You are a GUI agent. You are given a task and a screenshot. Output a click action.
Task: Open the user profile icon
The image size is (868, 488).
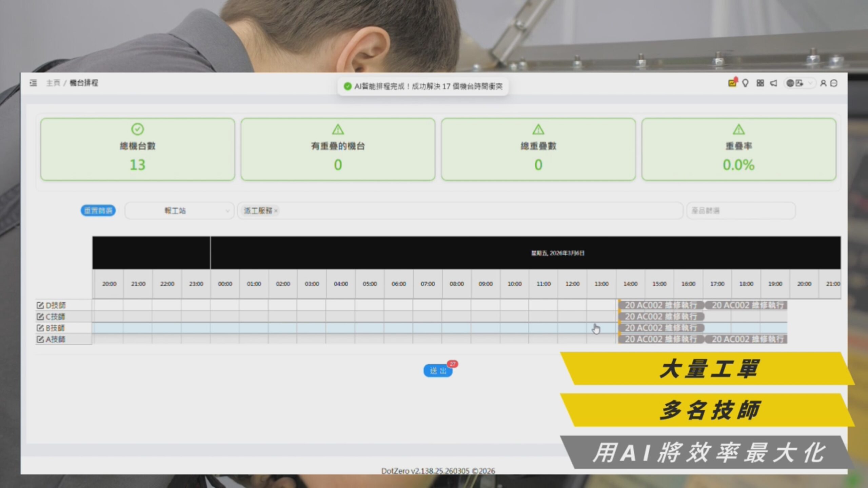click(823, 83)
